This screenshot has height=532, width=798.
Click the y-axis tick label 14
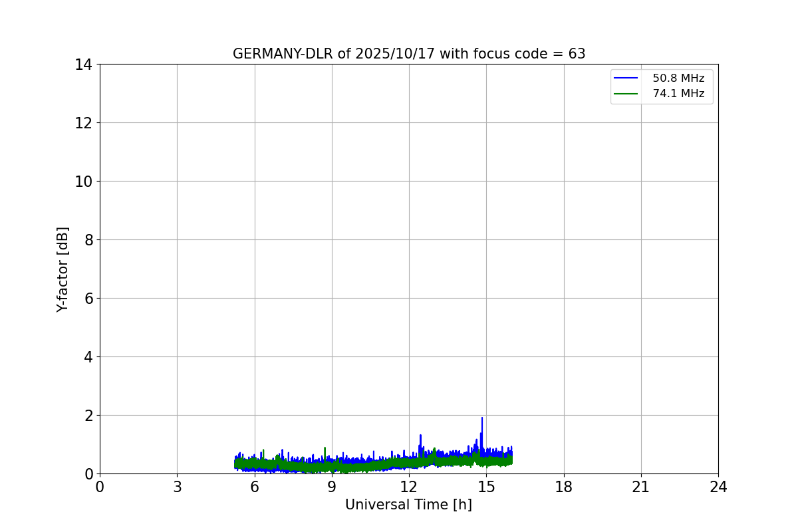coord(83,65)
